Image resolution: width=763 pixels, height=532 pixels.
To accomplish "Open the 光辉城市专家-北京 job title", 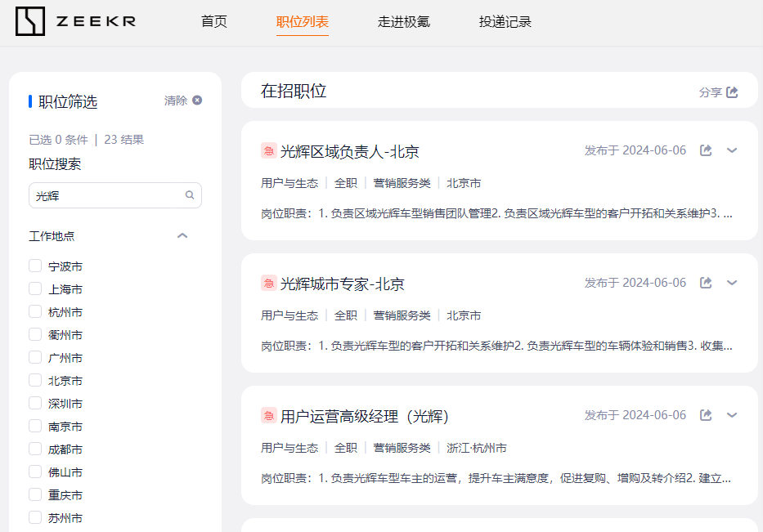I will pos(342,284).
